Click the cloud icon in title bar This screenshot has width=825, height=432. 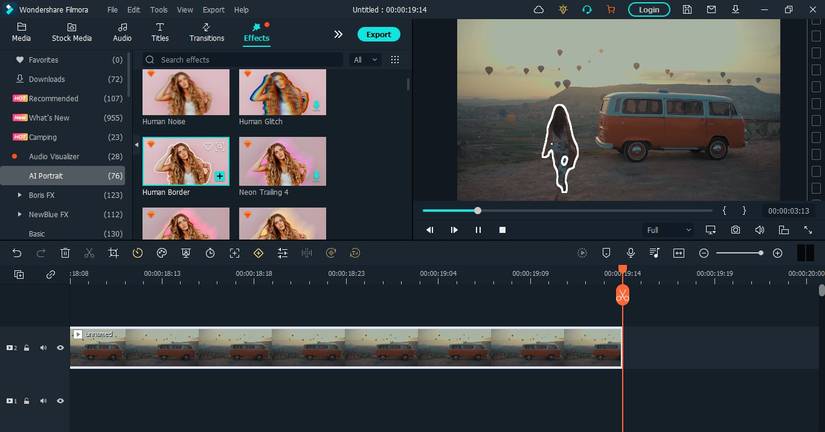tap(539, 9)
